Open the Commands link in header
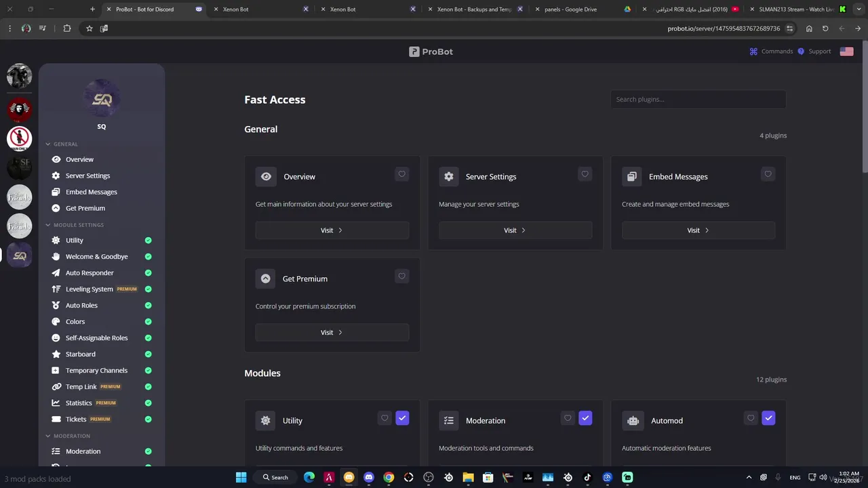The width and height of the screenshot is (868, 488). (771, 52)
